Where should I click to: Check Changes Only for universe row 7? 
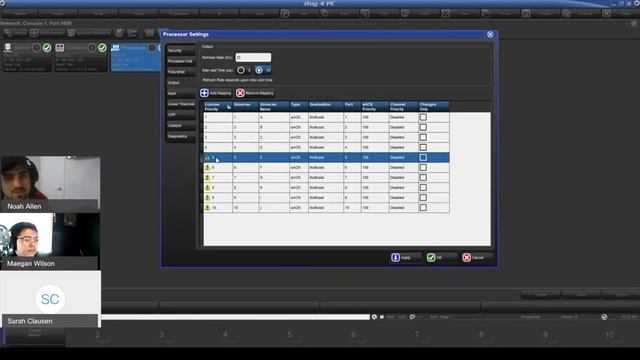(x=423, y=178)
